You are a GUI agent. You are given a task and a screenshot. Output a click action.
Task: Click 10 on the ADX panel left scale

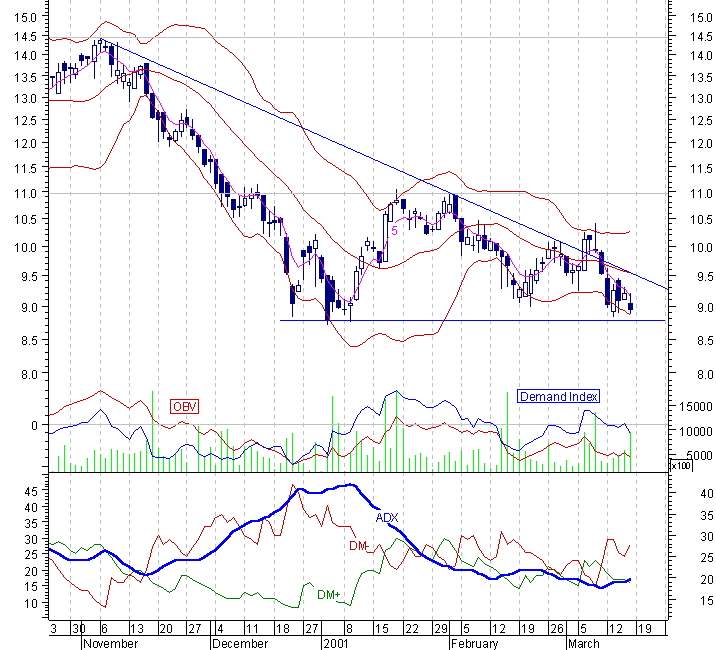[32, 603]
